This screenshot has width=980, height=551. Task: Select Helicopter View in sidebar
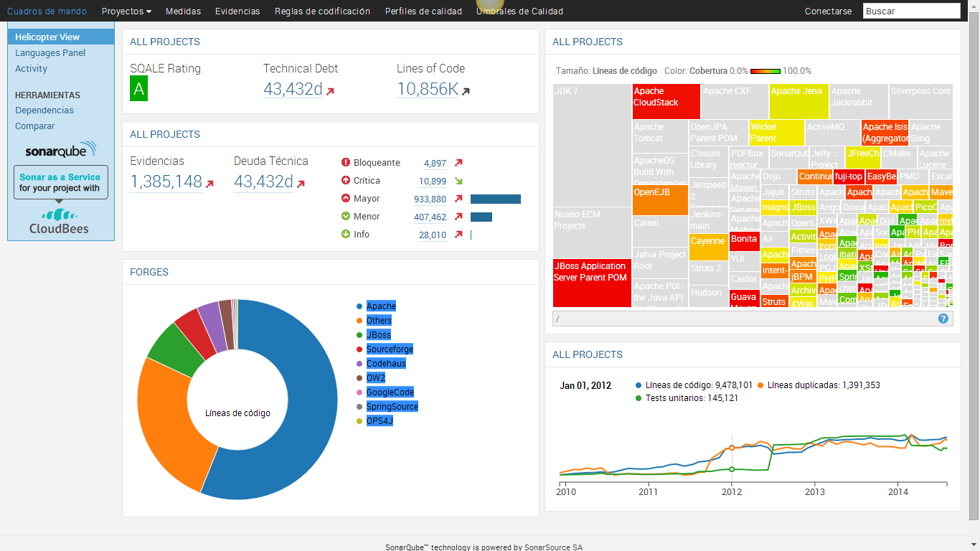61,37
